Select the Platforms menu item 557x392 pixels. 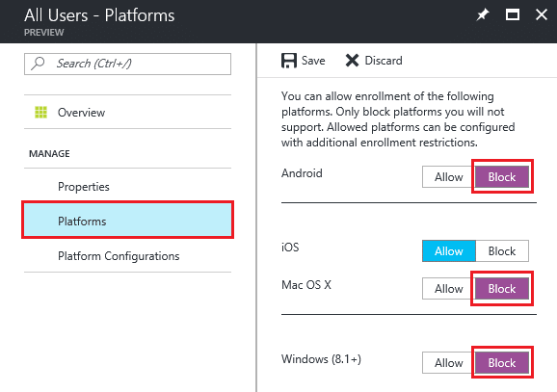[127, 221]
